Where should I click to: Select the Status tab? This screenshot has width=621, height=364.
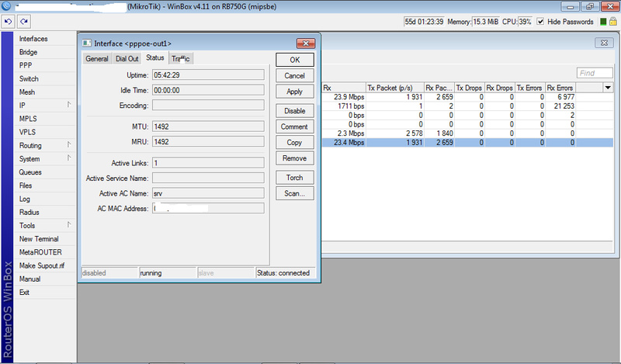[154, 58]
